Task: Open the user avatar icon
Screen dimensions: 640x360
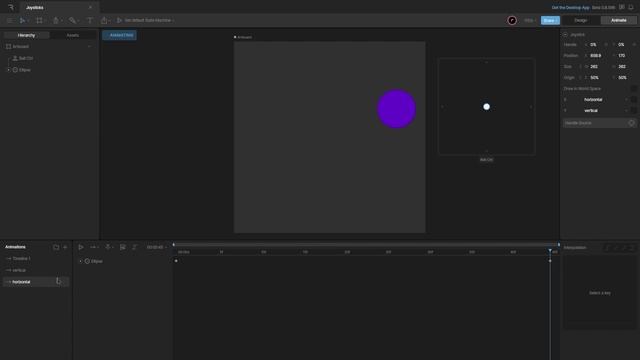Action: [512, 20]
